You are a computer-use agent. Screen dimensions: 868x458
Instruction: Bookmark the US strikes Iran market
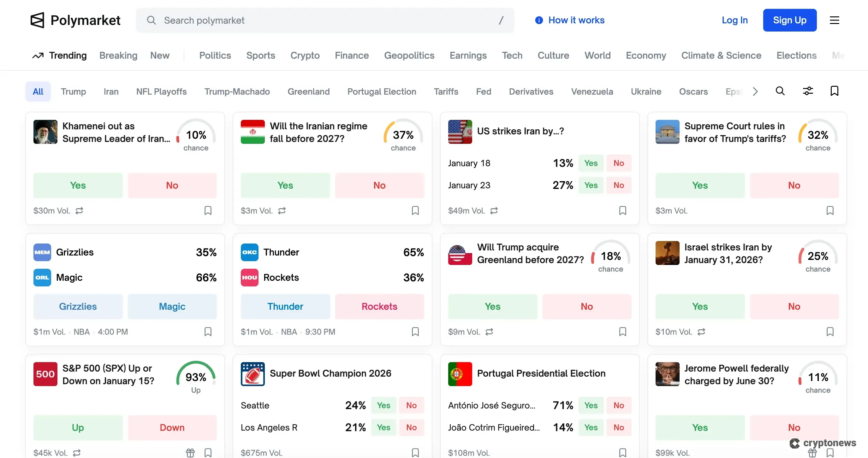point(622,211)
